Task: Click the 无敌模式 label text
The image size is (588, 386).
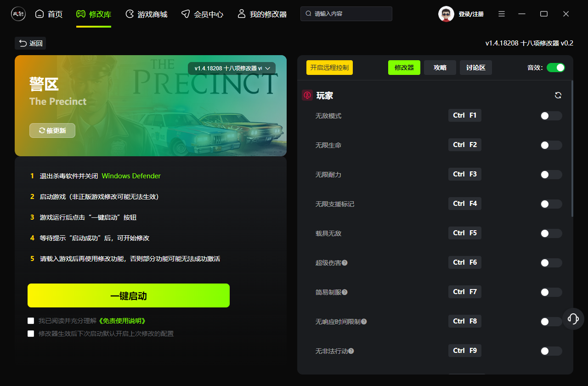Action: coord(328,116)
